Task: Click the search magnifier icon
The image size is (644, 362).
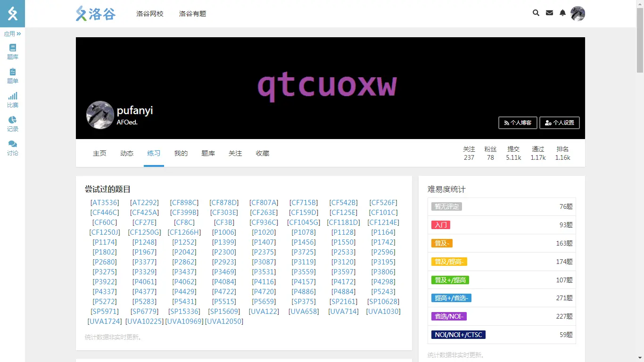Action: pos(536,13)
